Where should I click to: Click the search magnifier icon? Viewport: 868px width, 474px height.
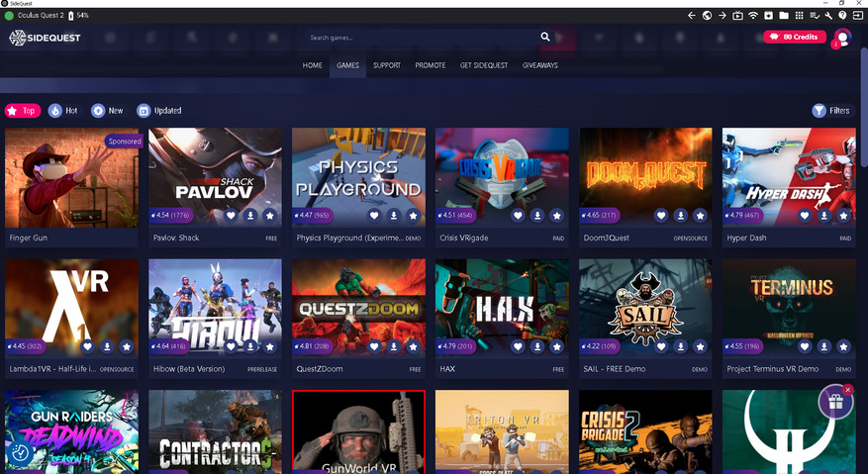click(545, 37)
